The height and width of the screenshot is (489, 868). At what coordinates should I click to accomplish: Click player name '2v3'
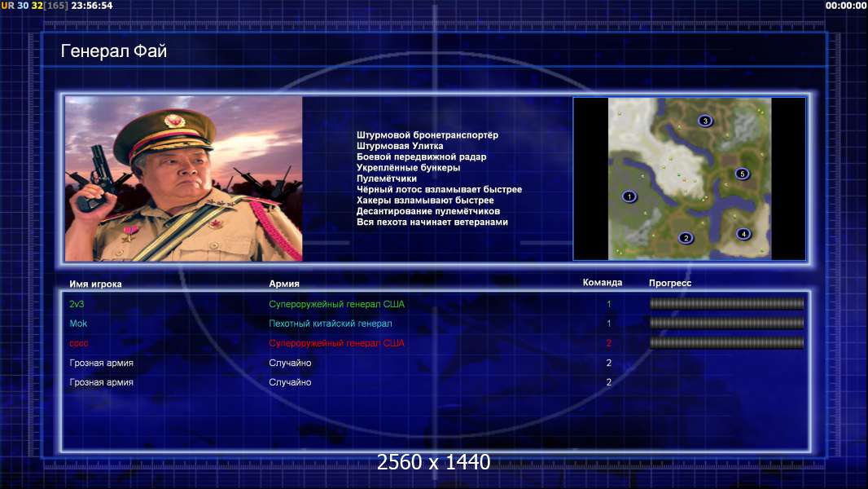pyautogui.click(x=77, y=304)
